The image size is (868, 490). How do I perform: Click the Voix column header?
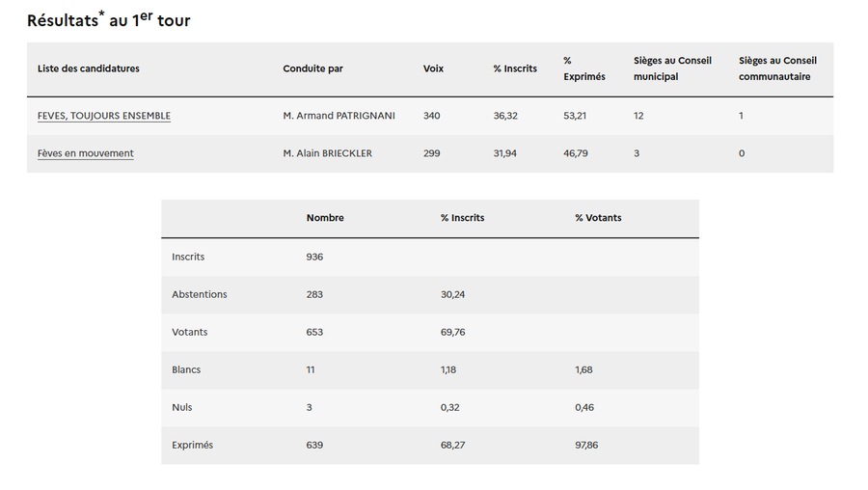click(x=433, y=68)
